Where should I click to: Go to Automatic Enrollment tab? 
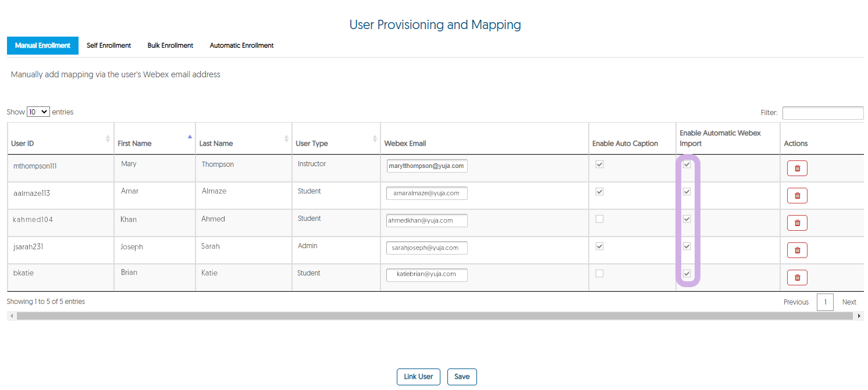[241, 45]
